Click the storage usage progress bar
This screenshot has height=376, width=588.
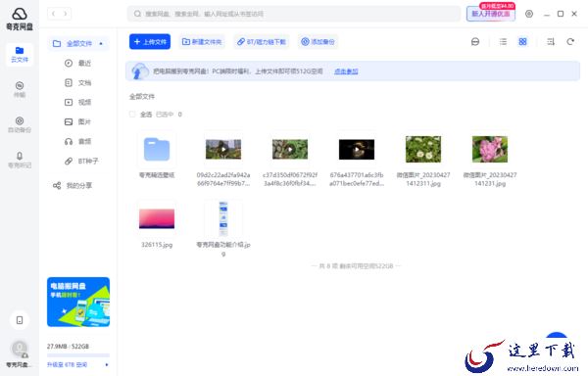pos(78,355)
